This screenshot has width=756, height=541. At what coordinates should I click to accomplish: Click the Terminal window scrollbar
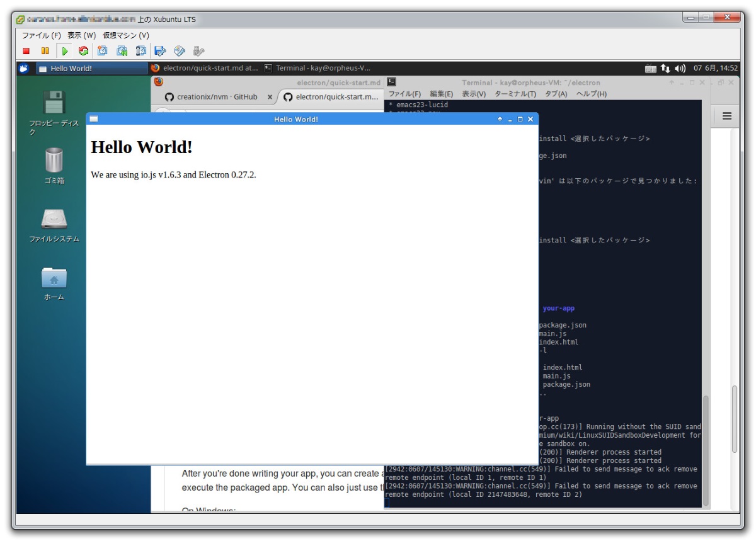(x=705, y=450)
